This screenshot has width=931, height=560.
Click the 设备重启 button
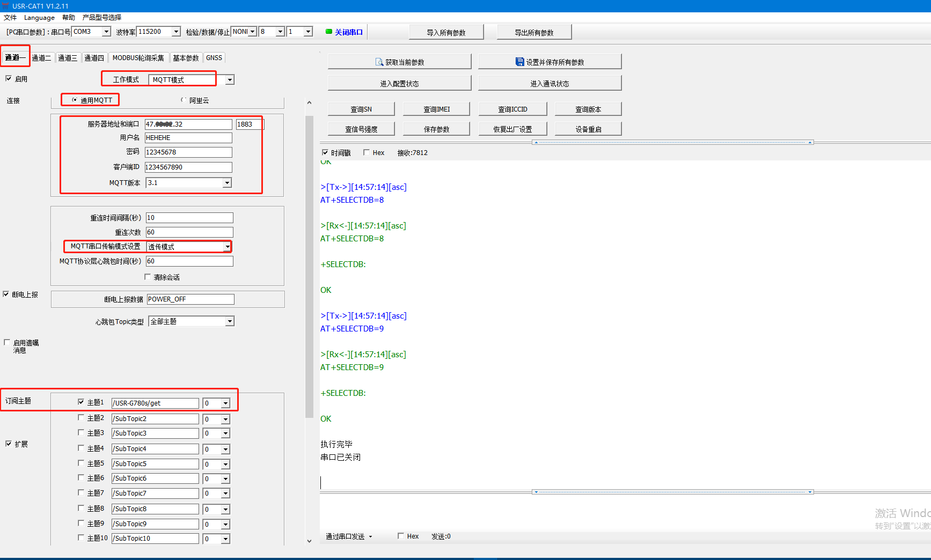588,129
